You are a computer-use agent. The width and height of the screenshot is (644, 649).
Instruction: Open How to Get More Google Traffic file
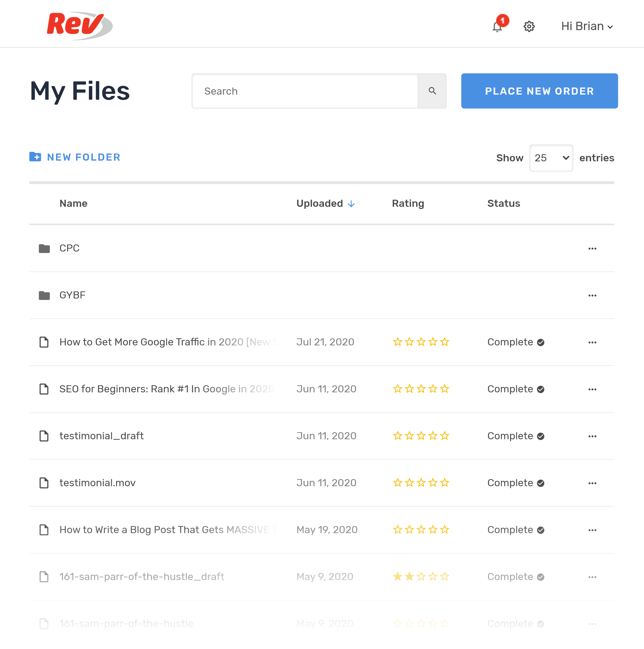(x=169, y=342)
